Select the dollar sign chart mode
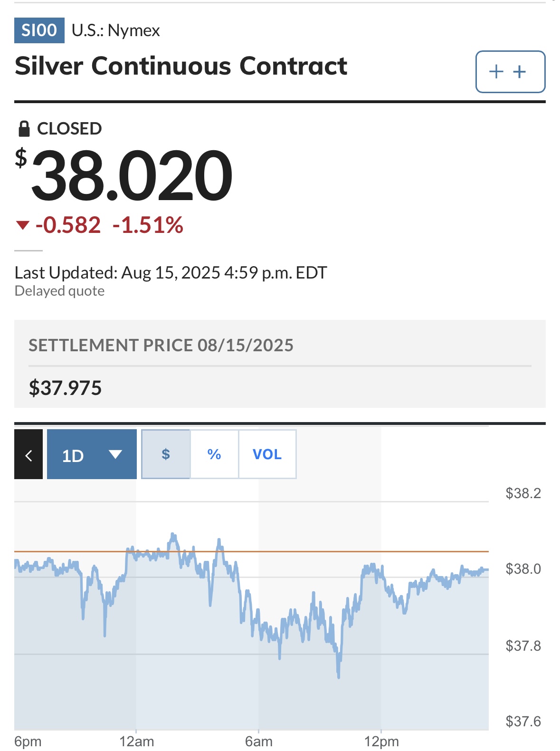The height and width of the screenshot is (751, 560). tap(166, 454)
